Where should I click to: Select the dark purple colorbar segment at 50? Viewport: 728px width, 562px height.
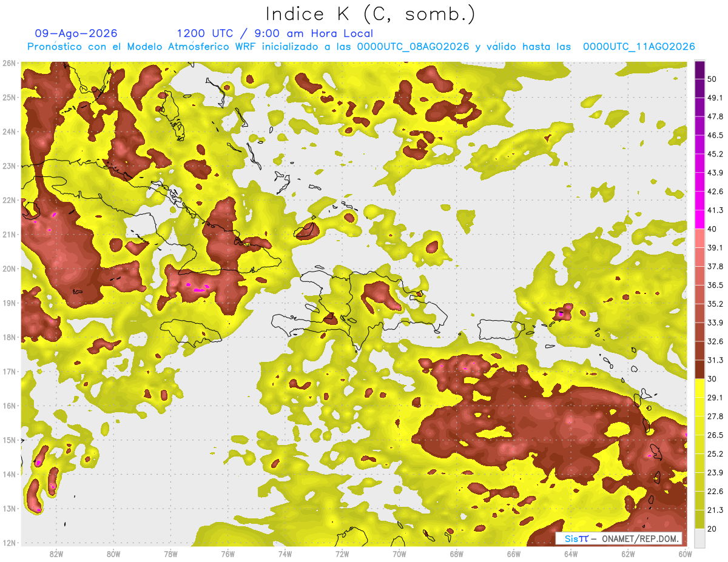click(x=699, y=69)
